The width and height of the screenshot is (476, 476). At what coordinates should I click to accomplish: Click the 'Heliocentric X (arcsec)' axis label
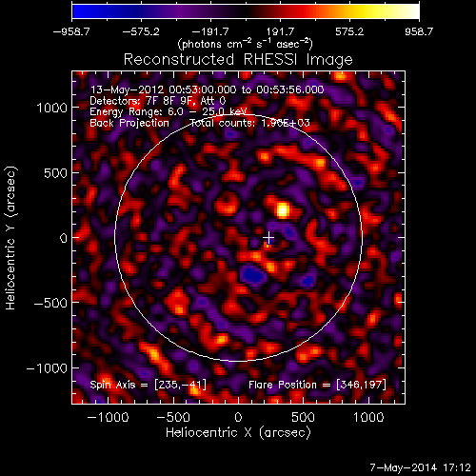pos(238,433)
